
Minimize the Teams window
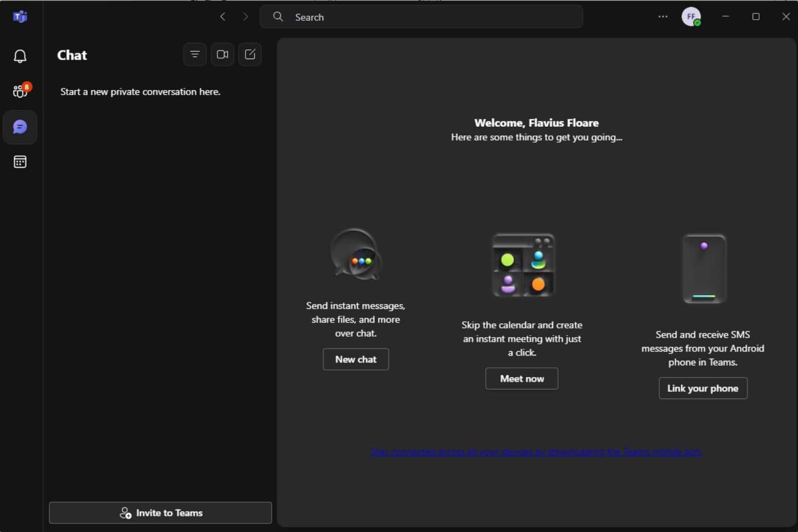[x=726, y=17]
